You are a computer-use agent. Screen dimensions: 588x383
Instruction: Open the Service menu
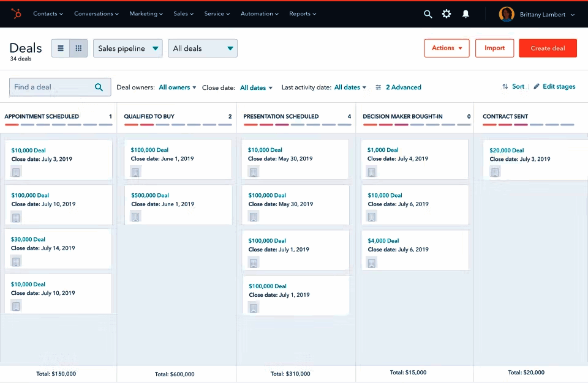[x=217, y=13]
